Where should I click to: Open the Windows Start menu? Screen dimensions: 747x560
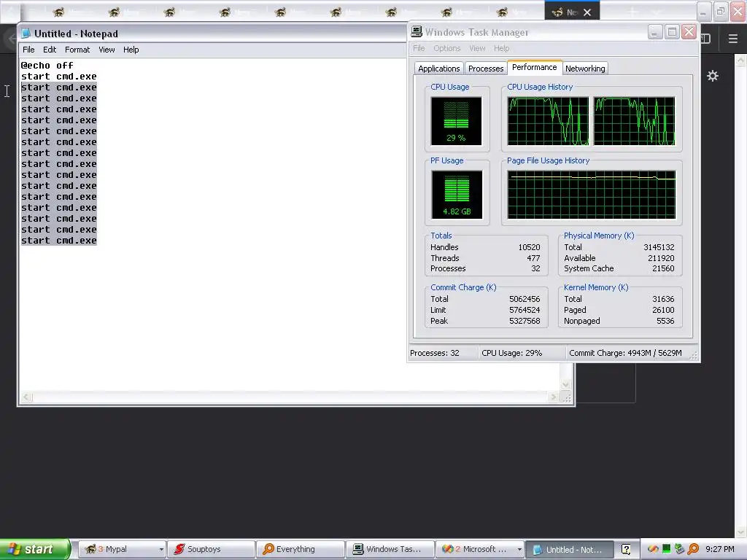coord(35,549)
